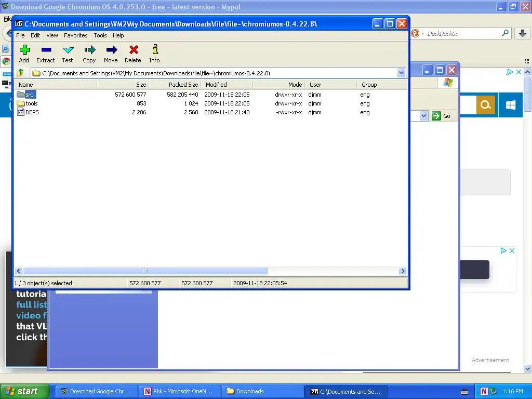The image size is (532, 399).
Task: Click the taskbar clock 1:16 PM
Action: 513,391
